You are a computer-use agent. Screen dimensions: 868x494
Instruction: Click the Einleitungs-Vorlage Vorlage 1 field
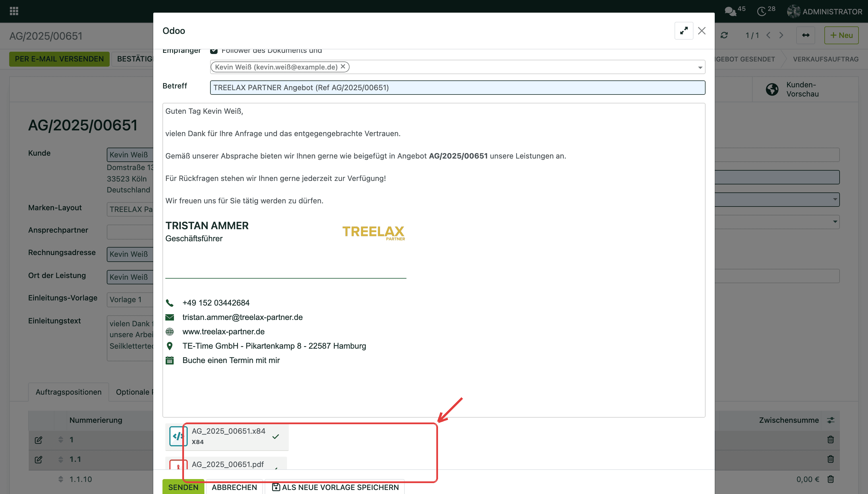click(130, 300)
